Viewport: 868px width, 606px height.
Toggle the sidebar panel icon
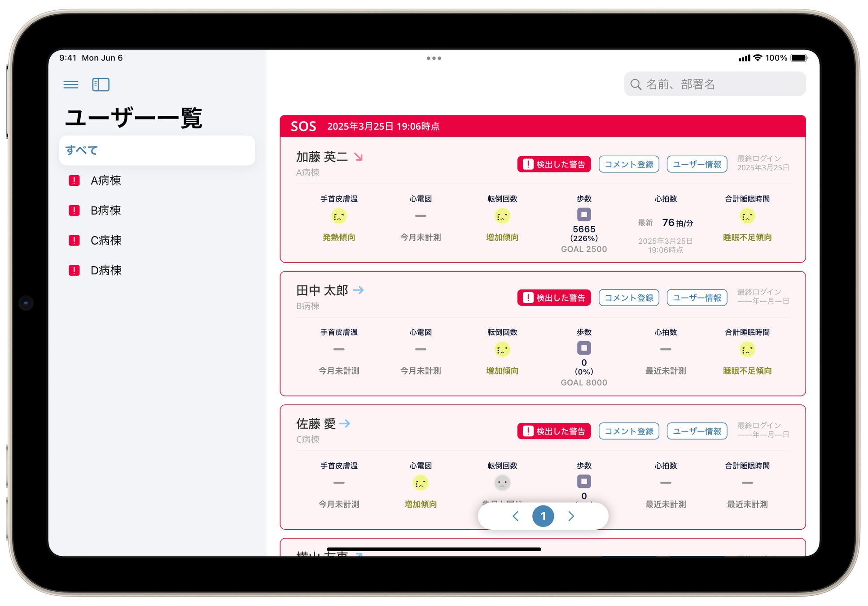(101, 84)
